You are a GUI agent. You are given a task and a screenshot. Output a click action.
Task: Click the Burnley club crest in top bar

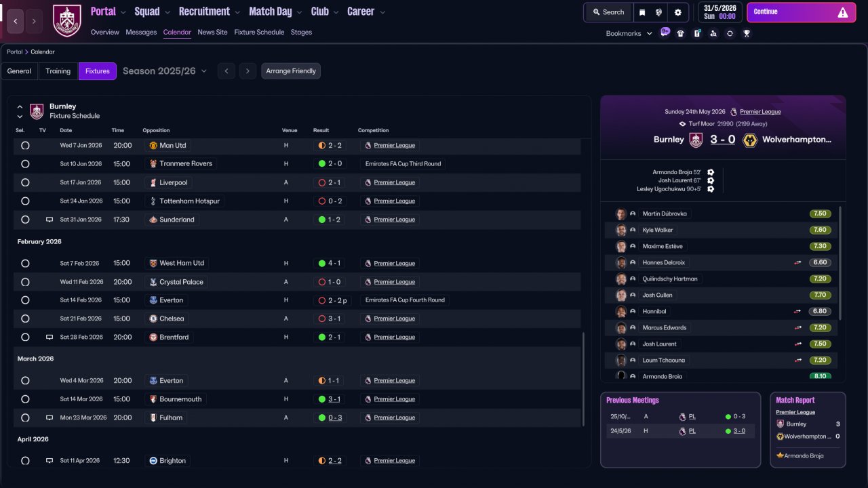coord(66,20)
